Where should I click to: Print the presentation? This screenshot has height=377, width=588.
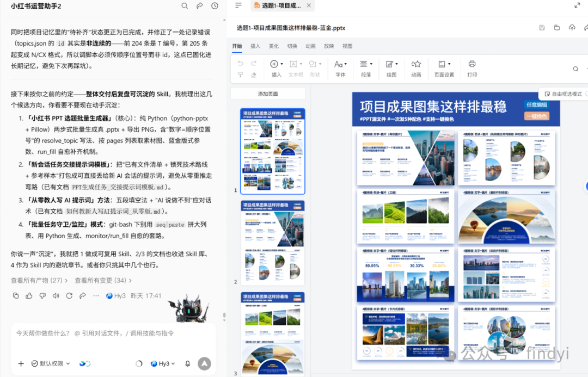472,69
